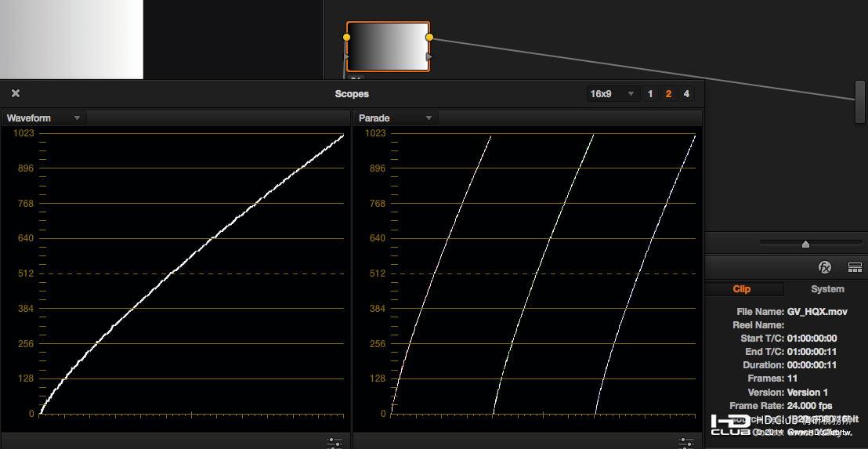Expand the 16x9 aspect ratio dropdown
The image size is (868, 449).
[613, 94]
